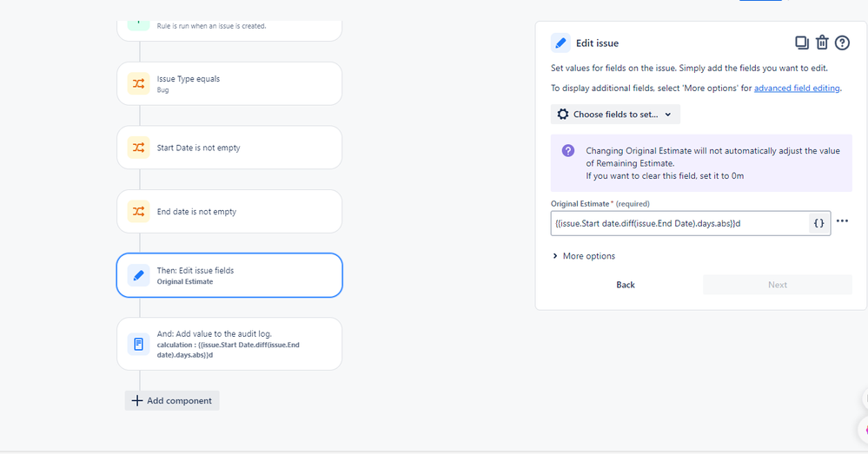868x454 pixels.
Task: Click the Start Date condition shuffle icon
Action: [138, 148]
